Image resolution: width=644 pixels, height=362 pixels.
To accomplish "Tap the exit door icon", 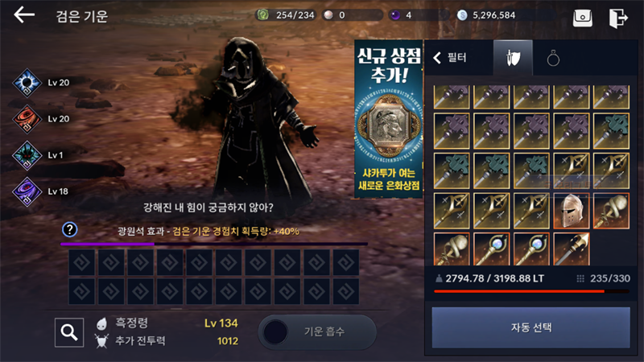I will (618, 18).
